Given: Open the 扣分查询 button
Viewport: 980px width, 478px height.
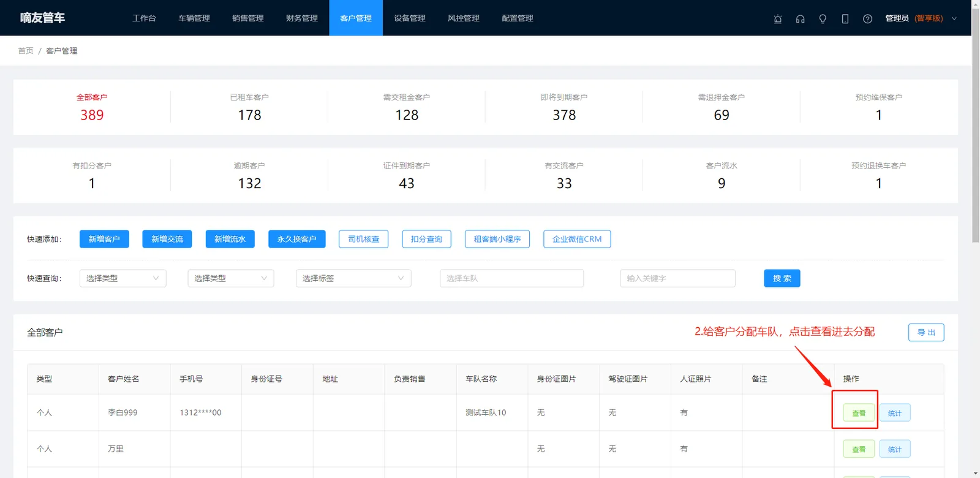Looking at the screenshot, I should [426, 239].
